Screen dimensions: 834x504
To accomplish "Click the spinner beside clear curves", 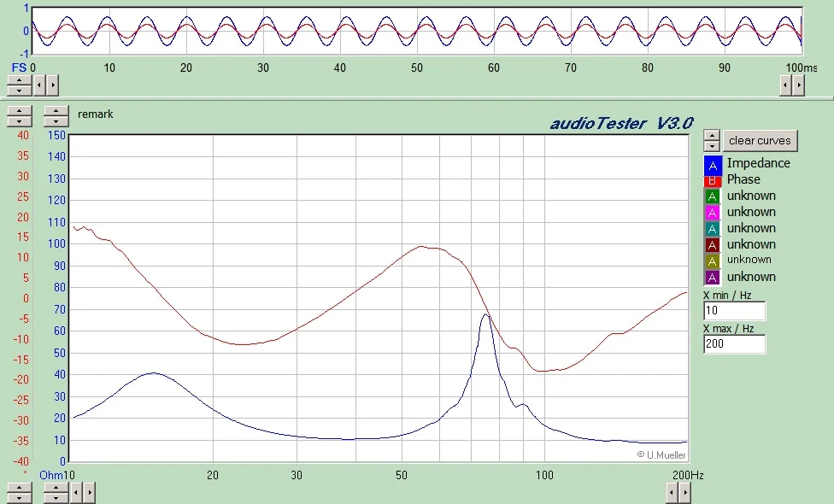I will (x=712, y=140).
